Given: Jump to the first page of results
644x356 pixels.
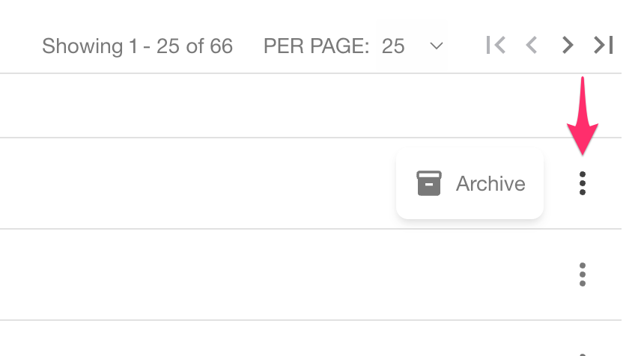Looking at the screenshot, I should [x=496, y=45].
